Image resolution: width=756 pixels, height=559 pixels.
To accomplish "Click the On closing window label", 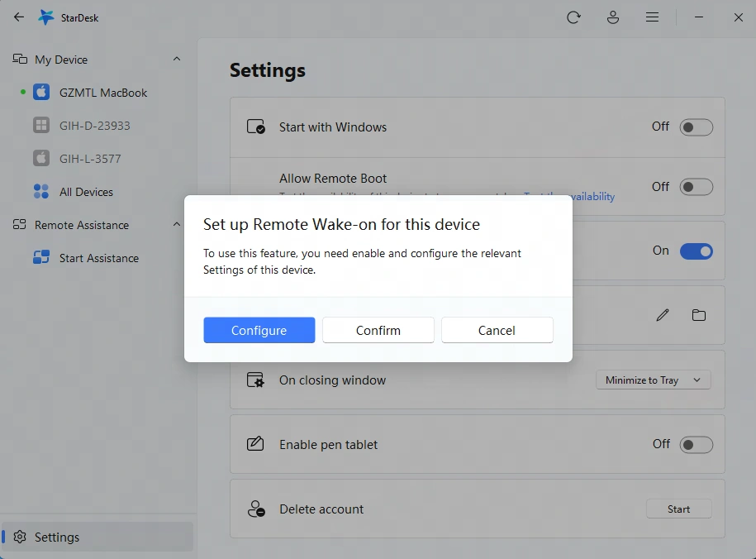I will 332,380.
